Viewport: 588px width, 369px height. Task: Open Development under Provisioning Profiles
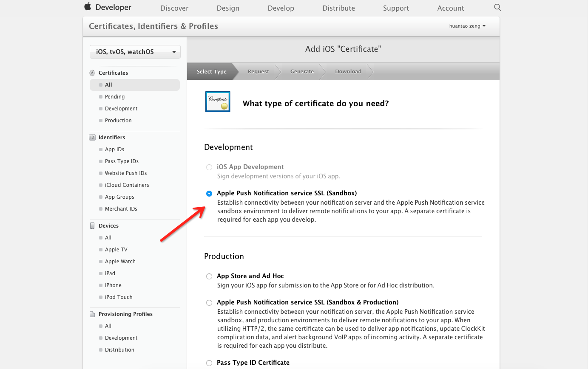point(121,338)
